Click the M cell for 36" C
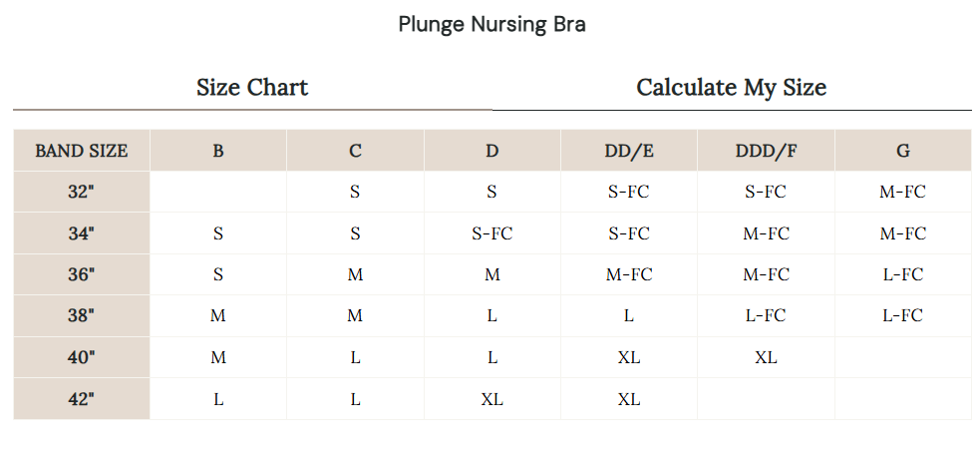Viewport: 980px width, 459px height. (x=355, y=274)
